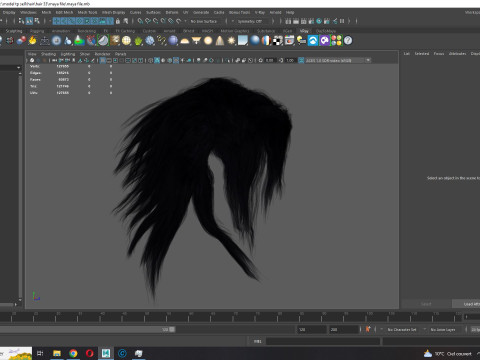This screenshot has width=480, height=360.
Task: Click the purple Chaos Cosmos shelf icon
Action: click(325, 40)
